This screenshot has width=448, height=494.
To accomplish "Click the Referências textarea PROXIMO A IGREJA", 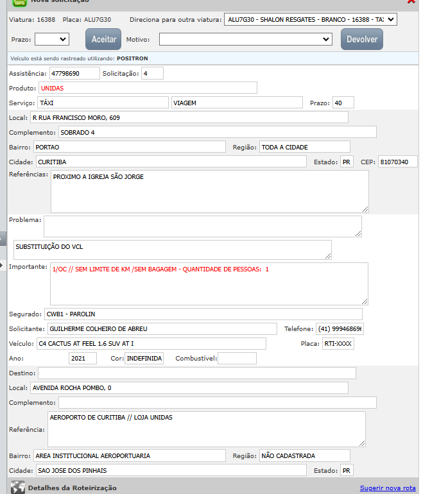I will (210, 192).
